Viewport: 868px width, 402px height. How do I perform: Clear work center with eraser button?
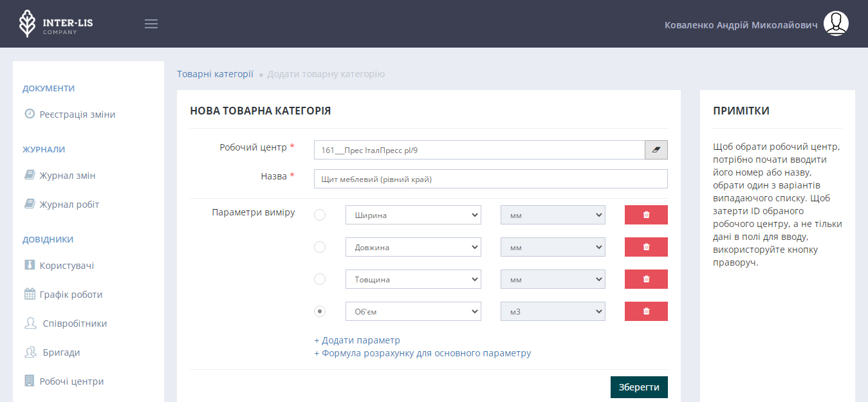(x=656, y=150)
